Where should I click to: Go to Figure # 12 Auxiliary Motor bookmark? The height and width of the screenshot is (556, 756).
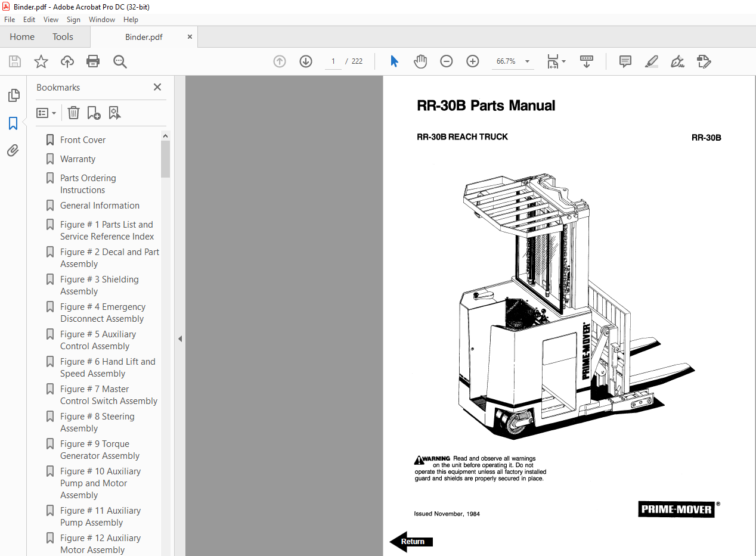(100, 544)
